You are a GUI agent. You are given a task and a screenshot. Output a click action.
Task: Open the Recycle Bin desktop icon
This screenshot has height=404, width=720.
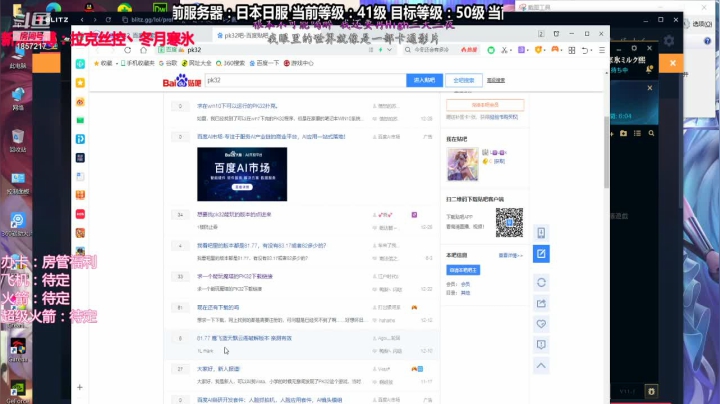[18, 140]
